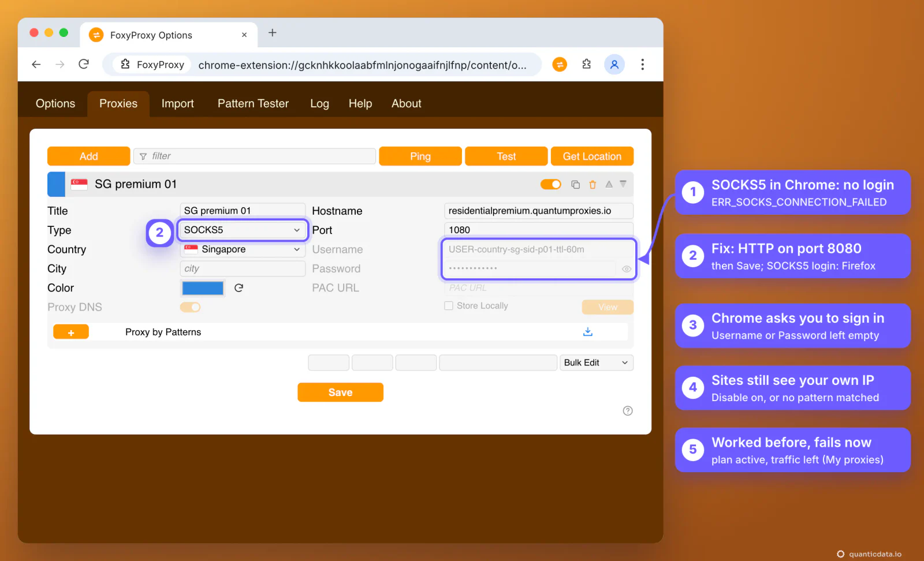Image resolution: width=924 pixels, height=561 pixels.
Task: Switch to the Options tab
Action: pyautogui.click(x=55, y=104)
